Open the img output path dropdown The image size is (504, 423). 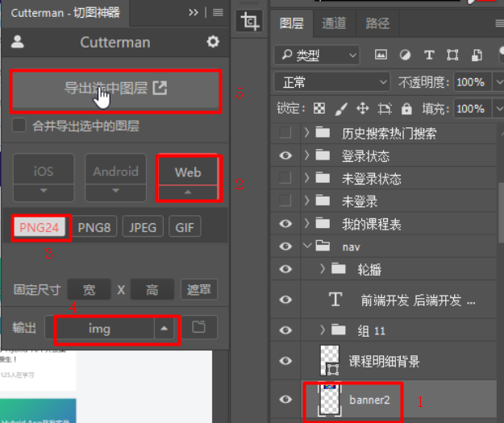pyautogui.click(x=165, y=329)
